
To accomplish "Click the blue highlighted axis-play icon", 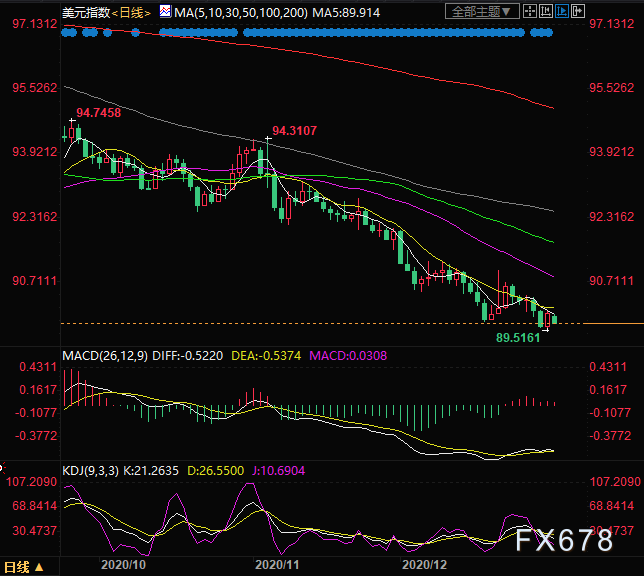I will click(x=562, y=12).
